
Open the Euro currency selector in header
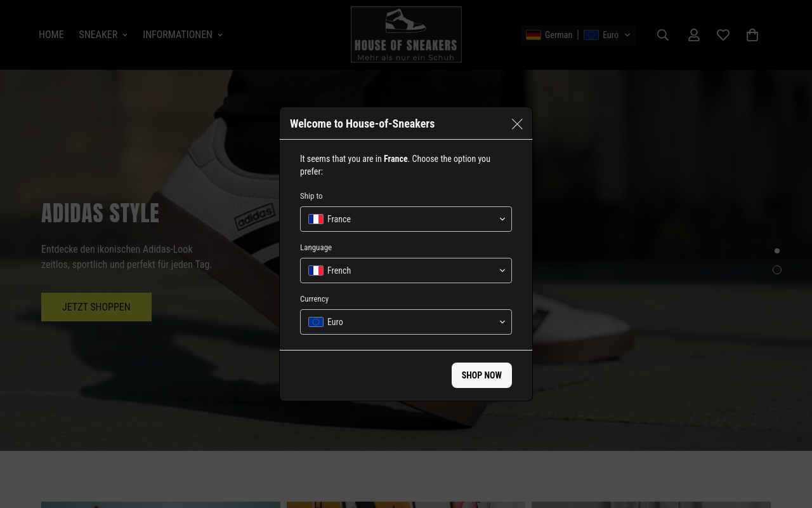click(607, 35)
